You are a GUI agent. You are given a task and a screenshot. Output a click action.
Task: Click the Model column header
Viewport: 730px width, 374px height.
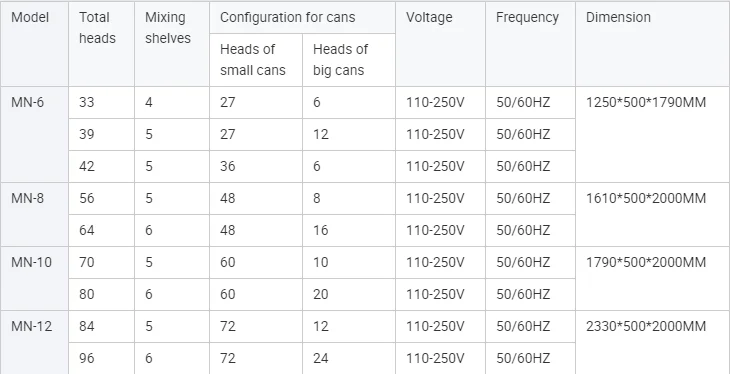34,44
